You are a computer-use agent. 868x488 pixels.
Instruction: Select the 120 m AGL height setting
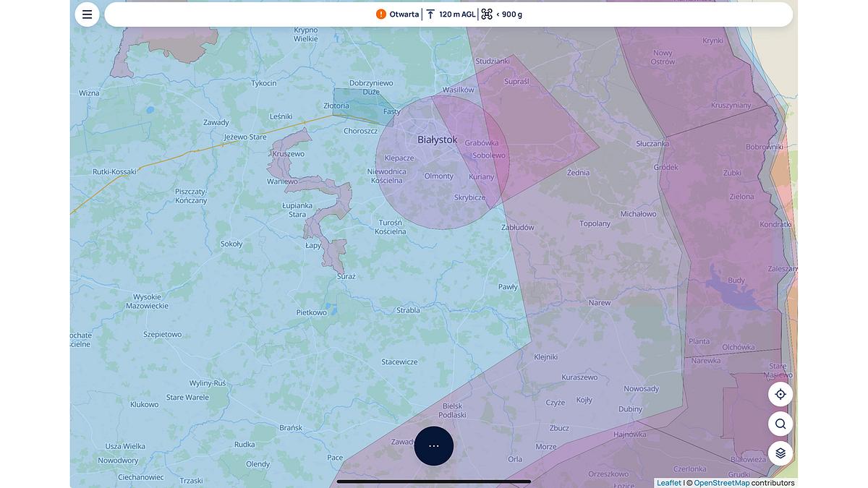point(457,14)
